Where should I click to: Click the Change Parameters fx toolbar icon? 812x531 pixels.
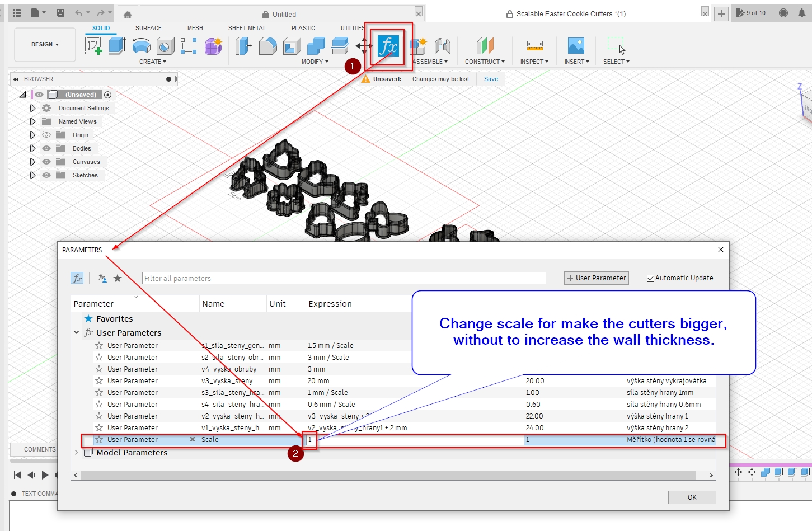click(388, 46)
